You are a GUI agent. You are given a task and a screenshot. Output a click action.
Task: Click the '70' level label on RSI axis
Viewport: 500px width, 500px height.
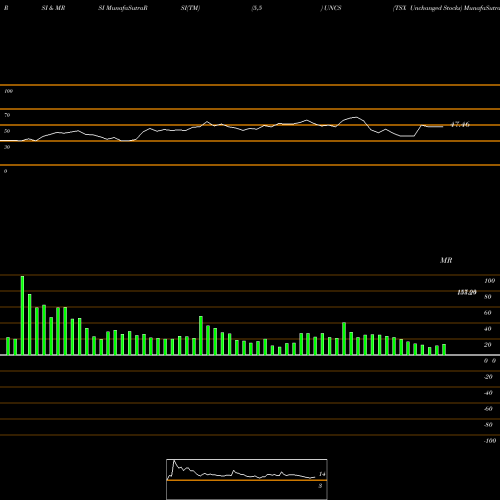7,115
